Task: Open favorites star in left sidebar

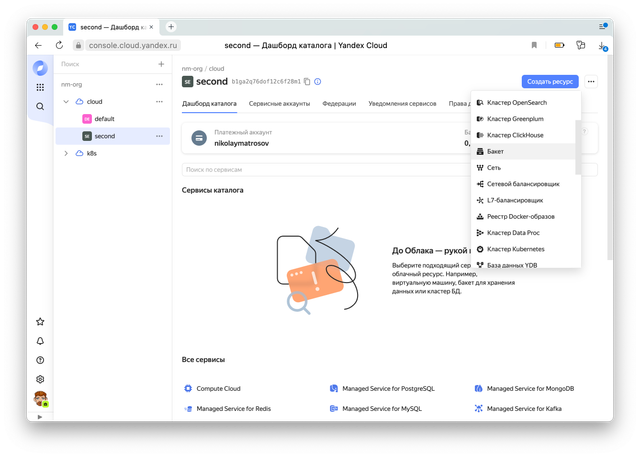Action: (40, 322)
